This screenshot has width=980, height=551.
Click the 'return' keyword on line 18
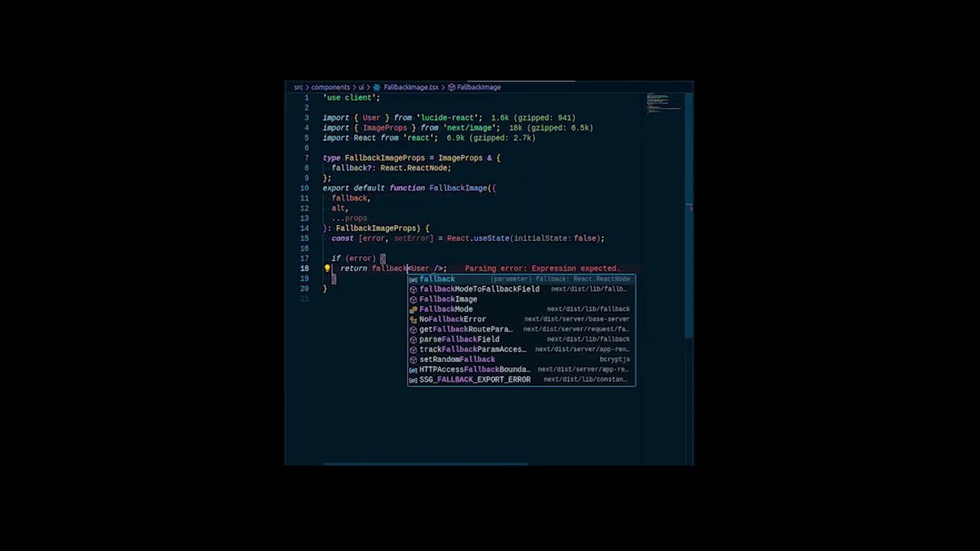coord(354,269)
